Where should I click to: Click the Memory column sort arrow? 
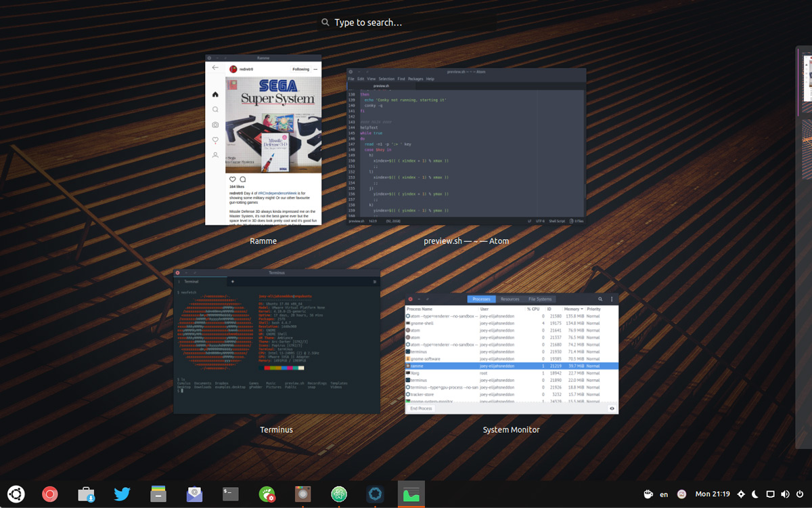pyautogui.click(x=581, y=309)
